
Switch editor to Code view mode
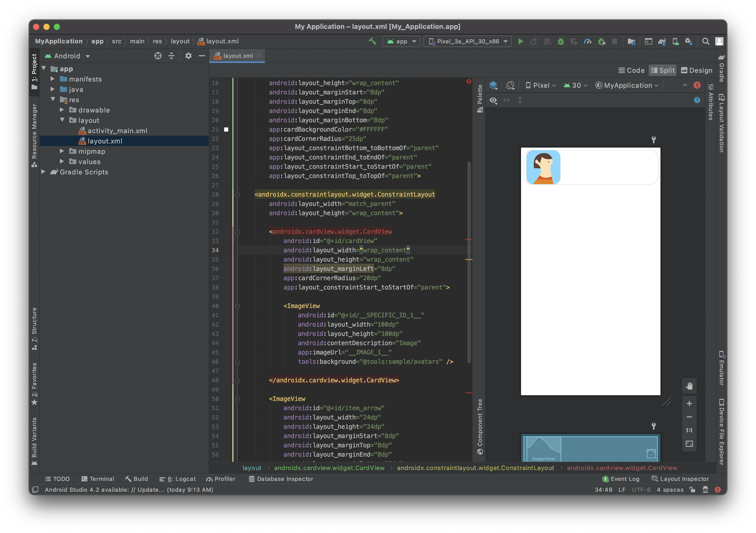[x=631, y=70]
